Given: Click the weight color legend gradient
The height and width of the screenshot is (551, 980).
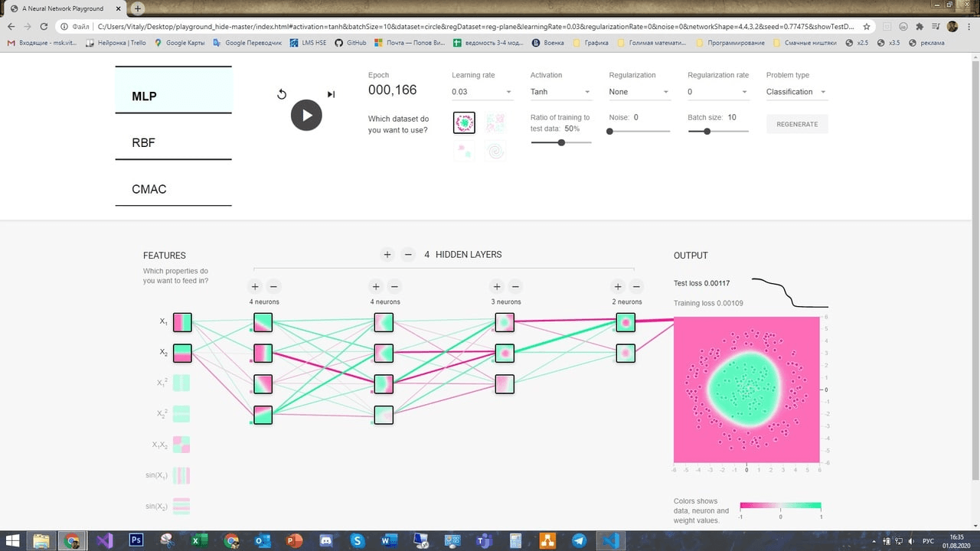Looking at the screenshot, I should coord(780,506).
